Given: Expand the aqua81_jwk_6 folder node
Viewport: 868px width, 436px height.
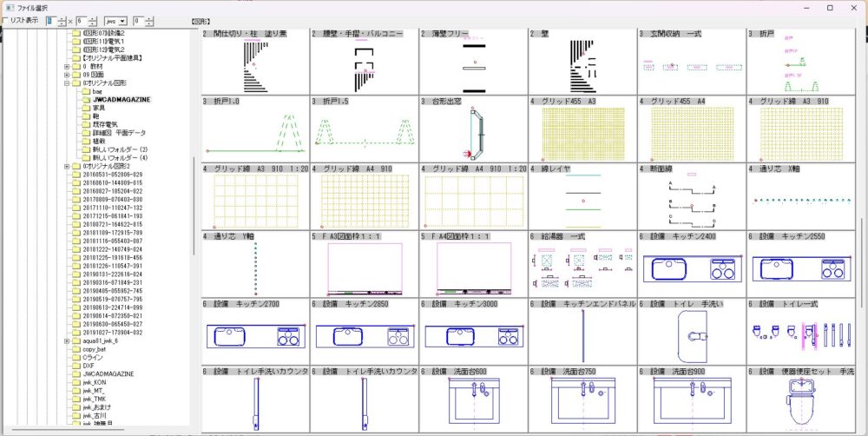Looking at the screenshot, I should coord(66,340).
